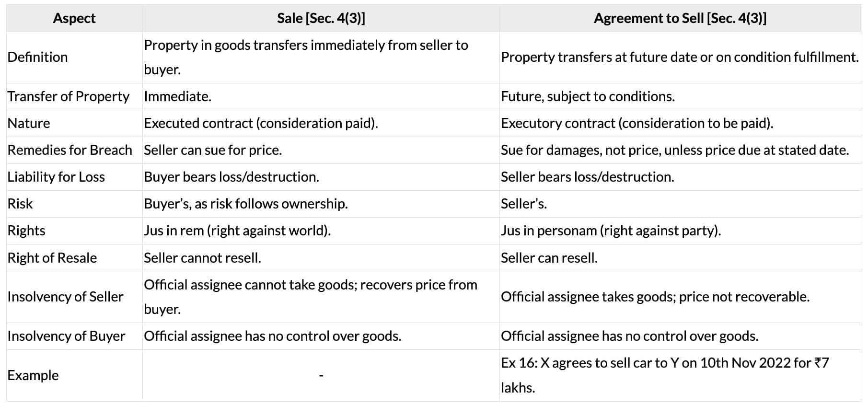Screen dimensions: 868x405
Task: Click the "Seller can sue for price" cell
Action: pyautogui.click(x=213, y=150)
